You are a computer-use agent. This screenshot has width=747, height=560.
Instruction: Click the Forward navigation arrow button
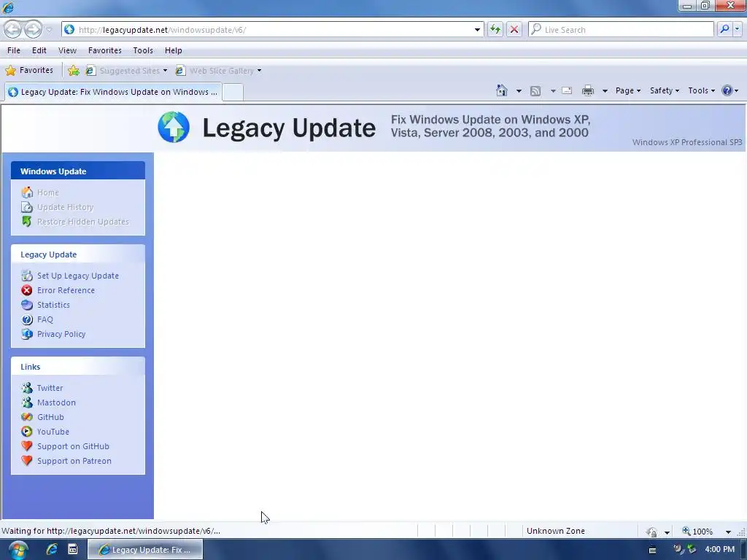33,29
